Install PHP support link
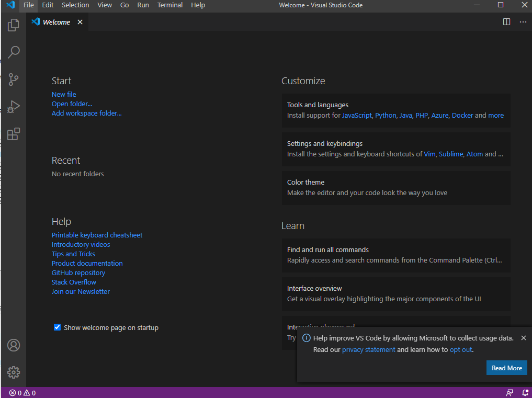 coord(422,116)
